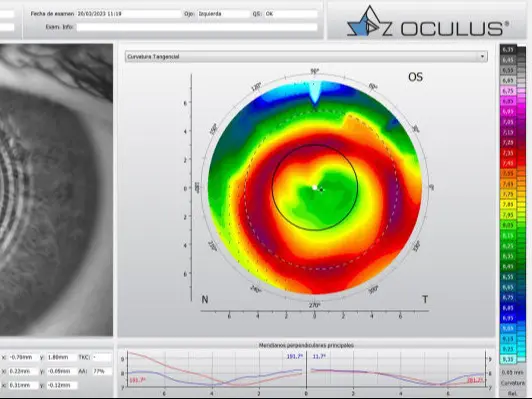Click the blue 11.7° meridian label
This screenshot has height=399, width=532.
(319, 356)
